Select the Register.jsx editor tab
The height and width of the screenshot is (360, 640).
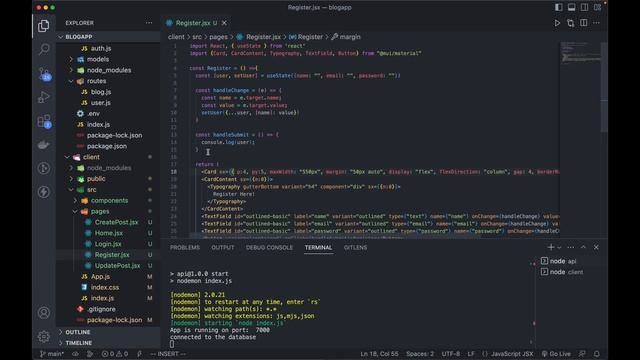(197, 23)
